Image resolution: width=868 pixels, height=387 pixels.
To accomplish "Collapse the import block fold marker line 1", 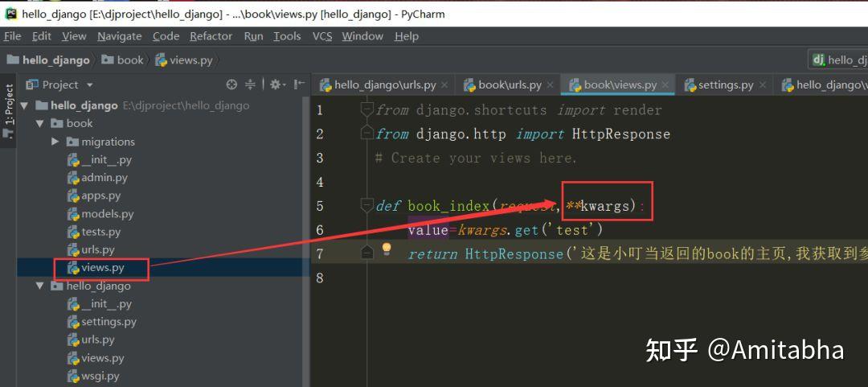I will pyautogui.click(x=366, y=109).
